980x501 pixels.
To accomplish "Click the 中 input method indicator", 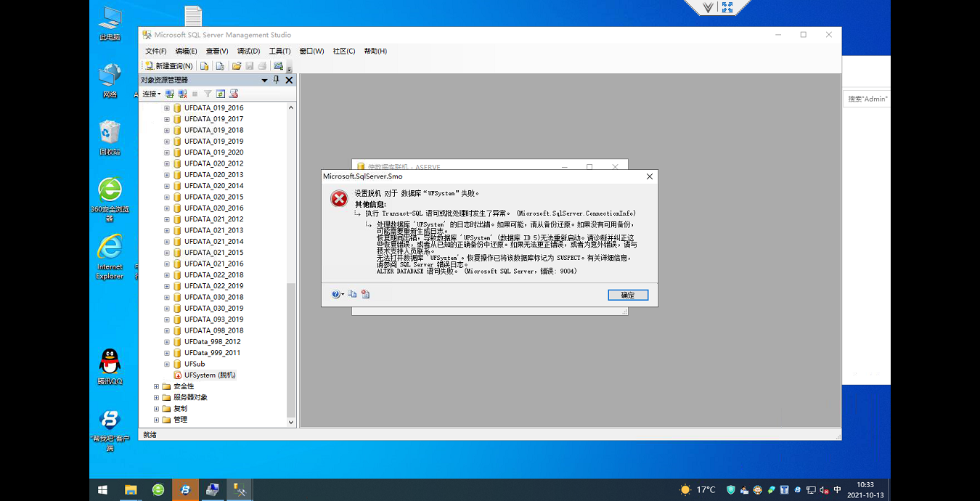I will (x=838, y=490).
